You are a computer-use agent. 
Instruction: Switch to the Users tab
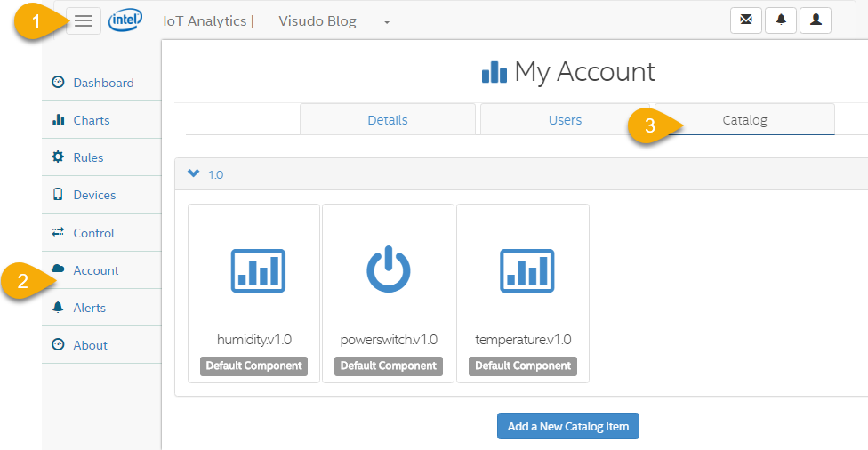coord(565,120)
